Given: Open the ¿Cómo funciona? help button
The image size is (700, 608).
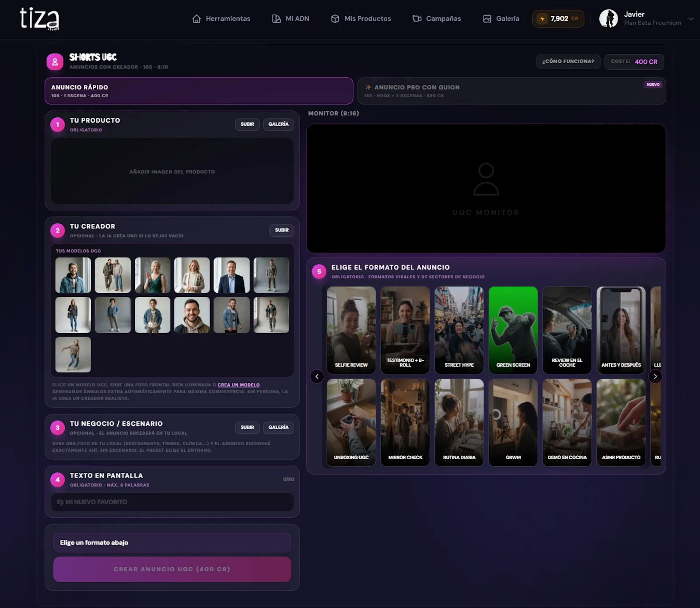Looking at the screenshot, I should click(568, 62).
